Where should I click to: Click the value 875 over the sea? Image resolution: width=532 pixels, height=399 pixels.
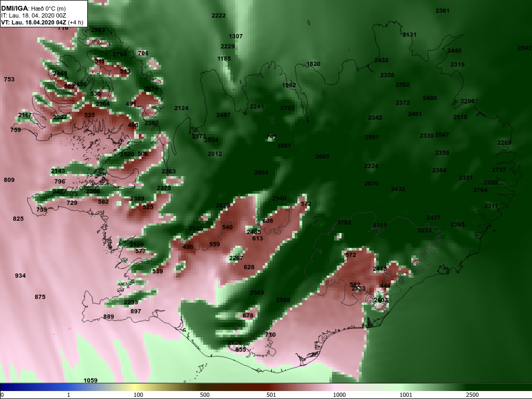point(40,297)
